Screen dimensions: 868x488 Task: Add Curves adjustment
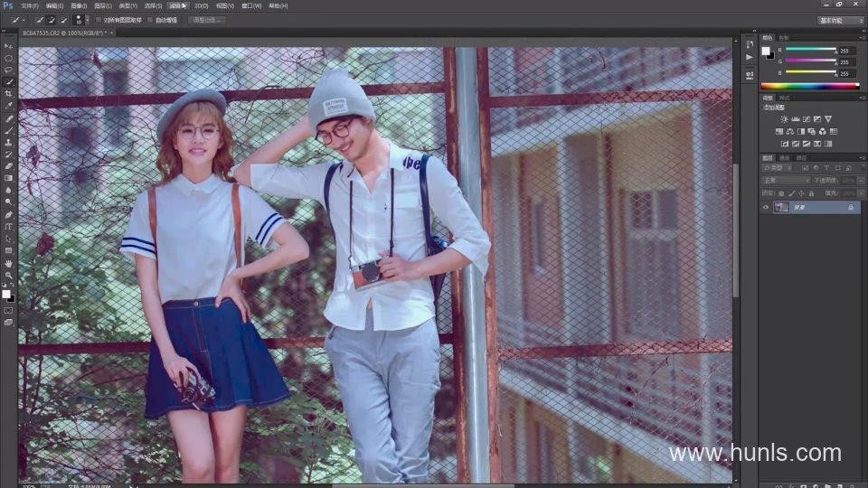click(x=806, y=119)
